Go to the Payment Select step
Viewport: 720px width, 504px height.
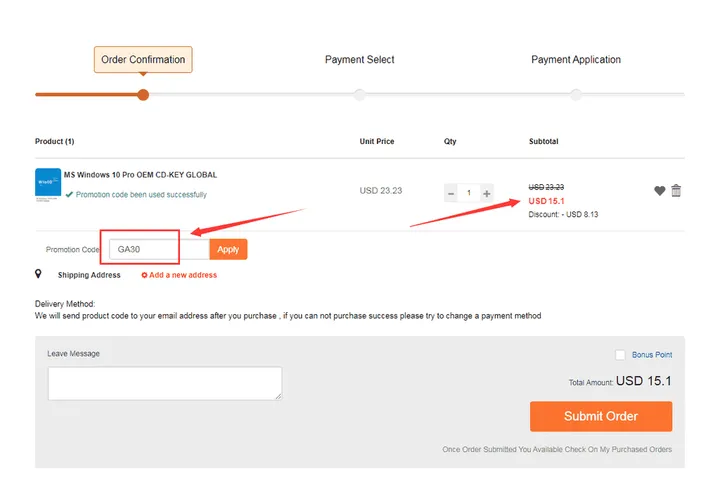[x=359, y=60]
